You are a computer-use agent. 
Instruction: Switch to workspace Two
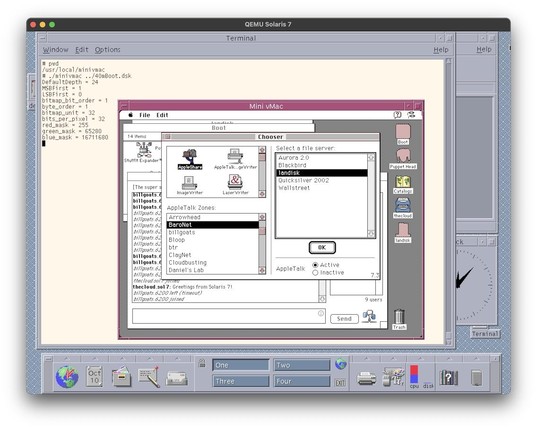coord(302,365)
